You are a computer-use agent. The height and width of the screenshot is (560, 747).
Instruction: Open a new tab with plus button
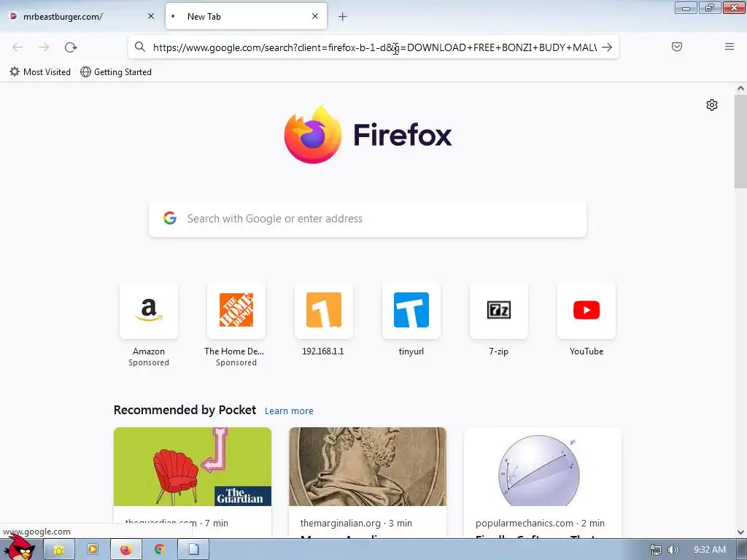point(343,17)
